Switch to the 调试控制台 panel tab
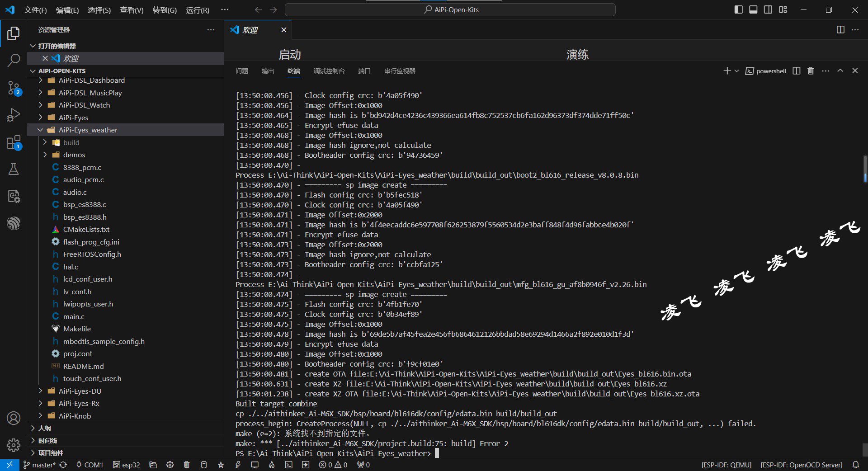This screenshot has height=471, width=868. pos(329,71)
